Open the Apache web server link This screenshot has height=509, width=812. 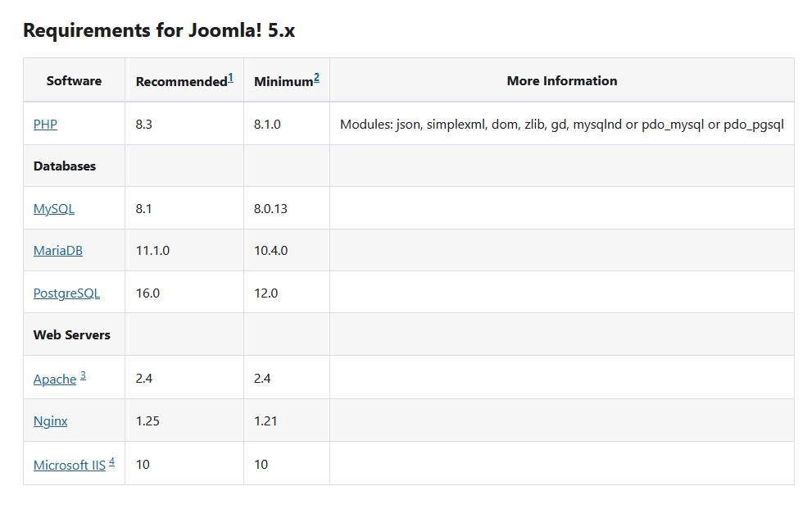55,379
